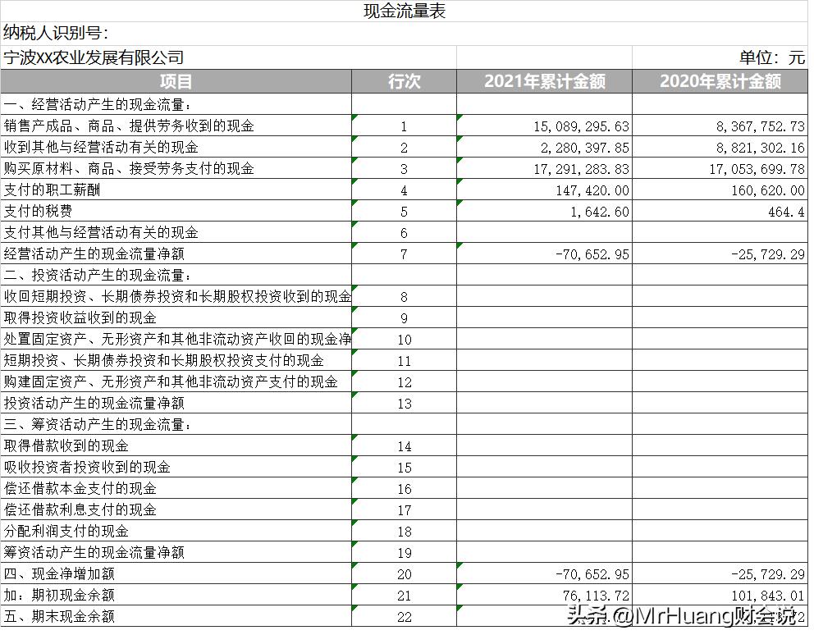This screenshot has width=814, height=644.
Task: Select the 2020年累计金额 column header
Action: coord(720,82)
